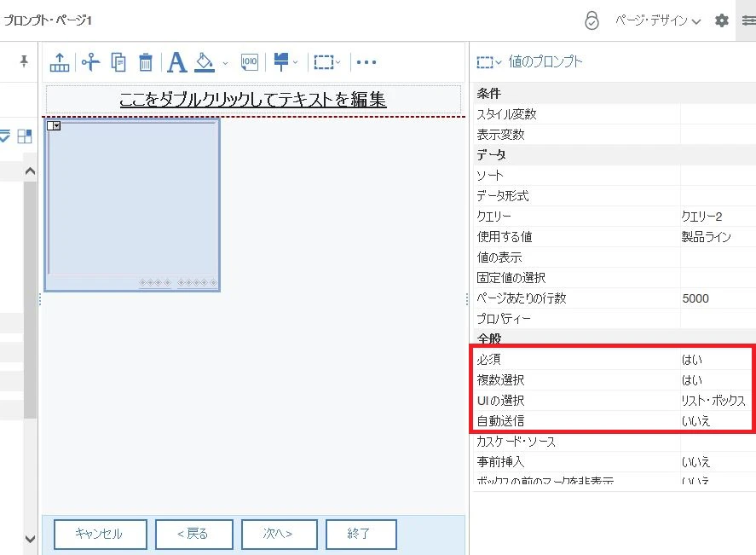Select the list box prompt on the canvas

point(132,205)
